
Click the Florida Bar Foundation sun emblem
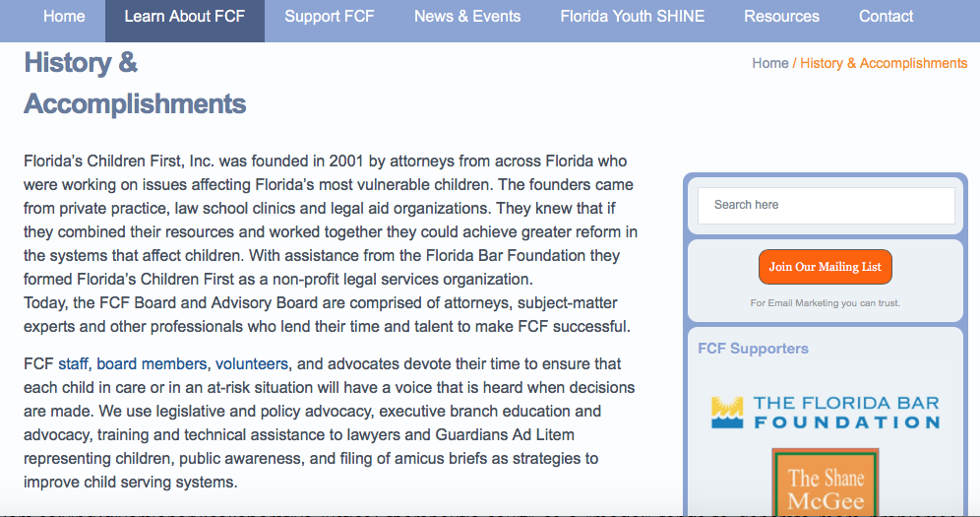[728, 413]
